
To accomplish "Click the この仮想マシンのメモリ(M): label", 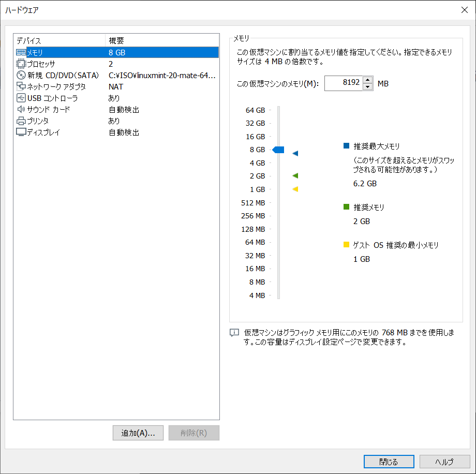I will click(278, 83).
